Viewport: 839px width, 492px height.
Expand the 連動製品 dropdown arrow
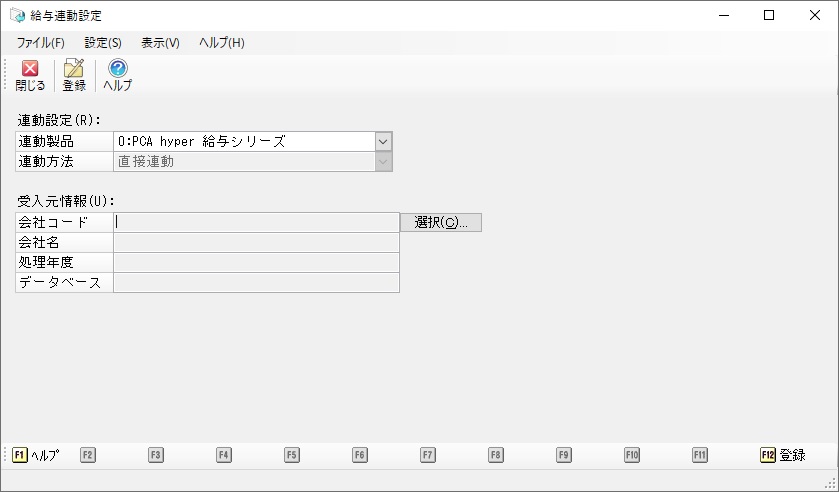[x=383, y=142]
